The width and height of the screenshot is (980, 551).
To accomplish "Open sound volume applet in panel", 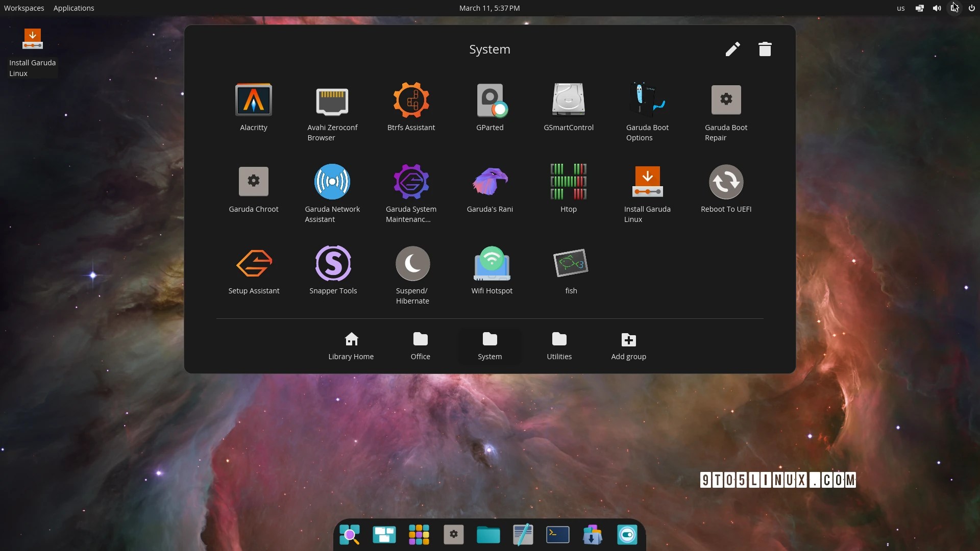I will pos(937,8).
